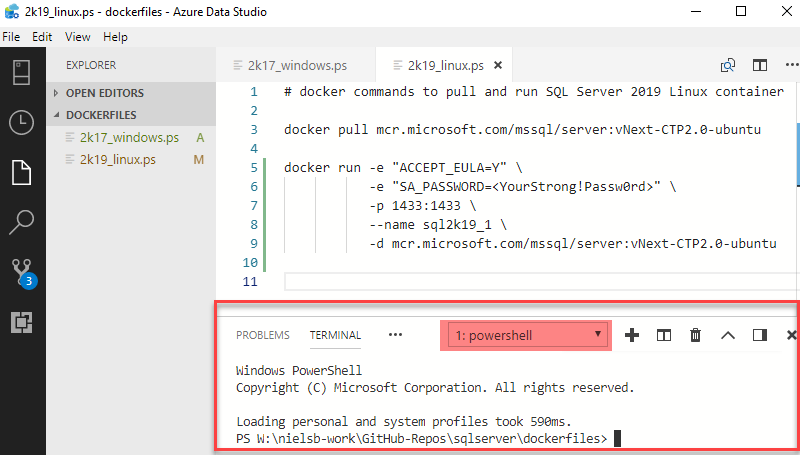
Task: Click the EXPLORER panel heading
Action: coord(91,65)
